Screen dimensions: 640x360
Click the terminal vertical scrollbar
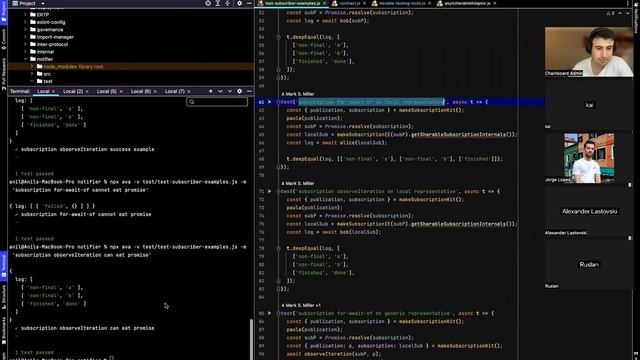(x=251, y=340)
